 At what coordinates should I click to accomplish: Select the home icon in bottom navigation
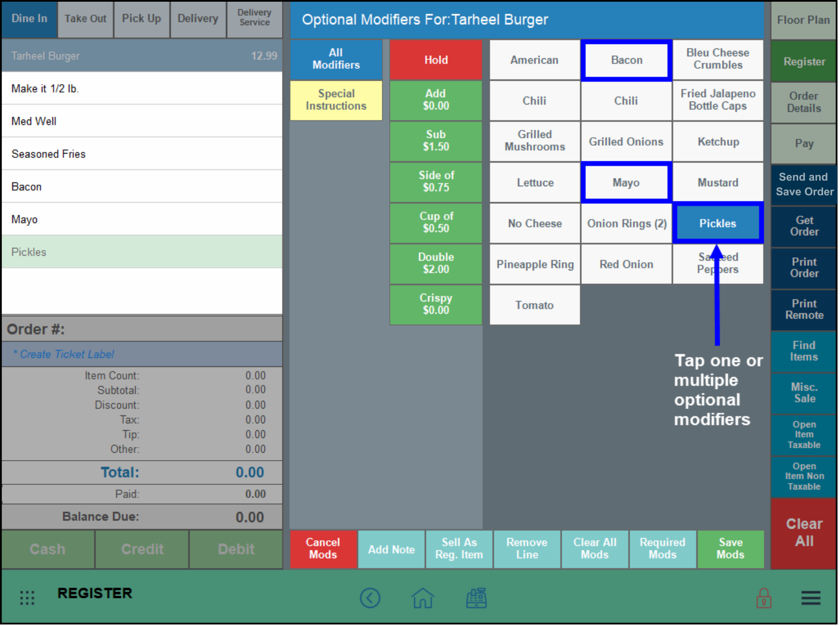[x=423, y=598]
